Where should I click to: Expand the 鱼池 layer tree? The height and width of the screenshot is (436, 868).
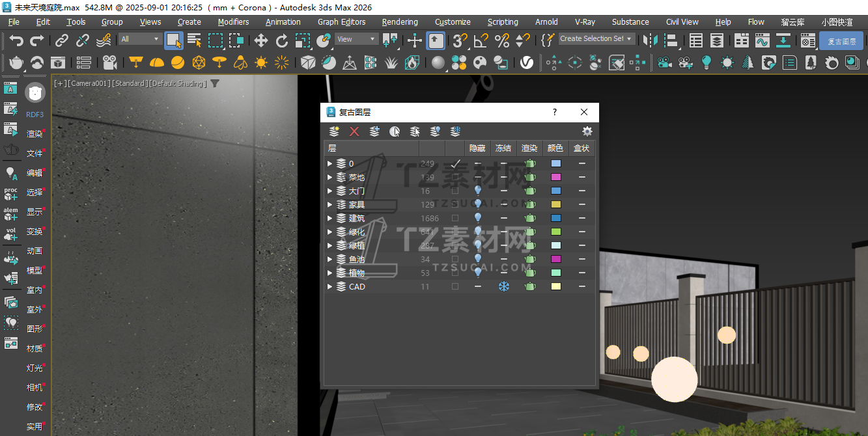click(329, 260)
